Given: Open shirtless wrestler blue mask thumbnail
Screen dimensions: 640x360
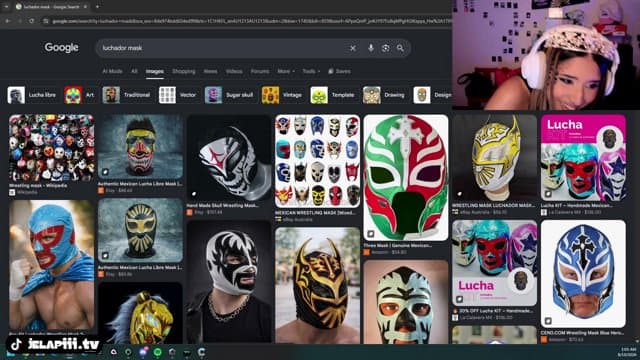Looking at the screenshot, I should [x=51, y=264].
